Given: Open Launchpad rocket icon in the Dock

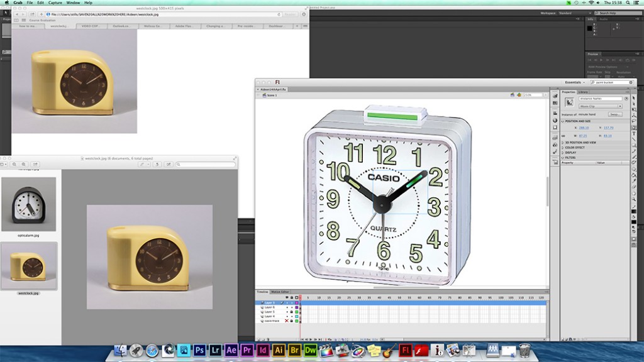Looking at the screenshot, I should coord(136,350).
